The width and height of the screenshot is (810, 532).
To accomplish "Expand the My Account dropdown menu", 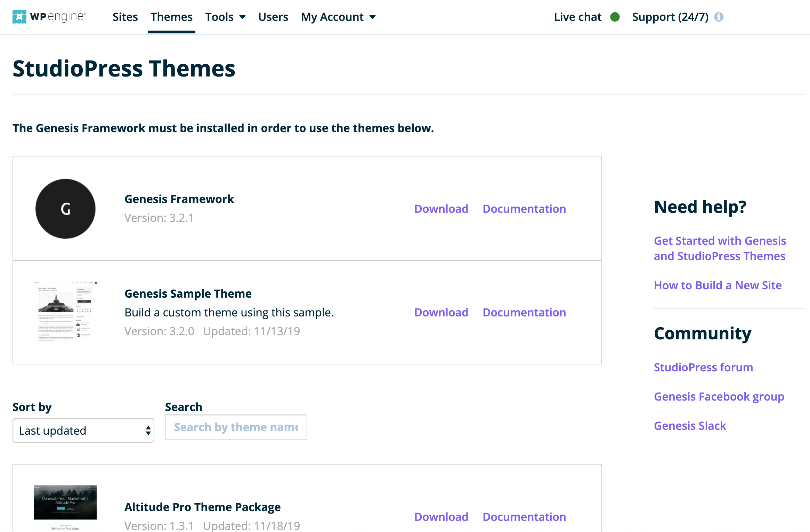I will [338, 17].
